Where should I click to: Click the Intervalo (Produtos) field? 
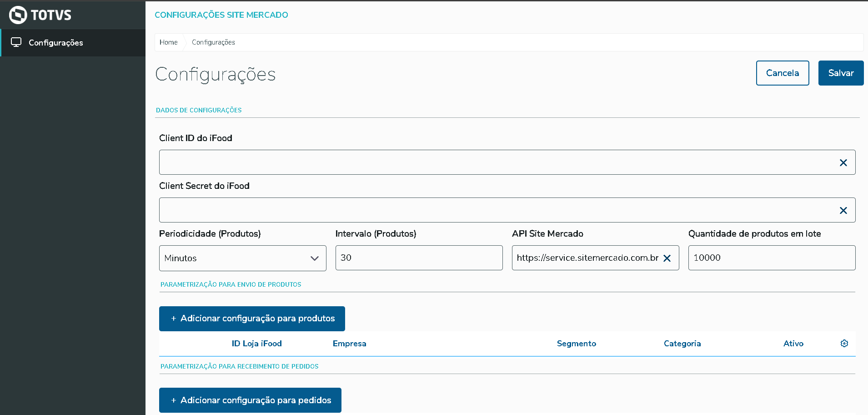pyautogui.click(x=418, y=258)
